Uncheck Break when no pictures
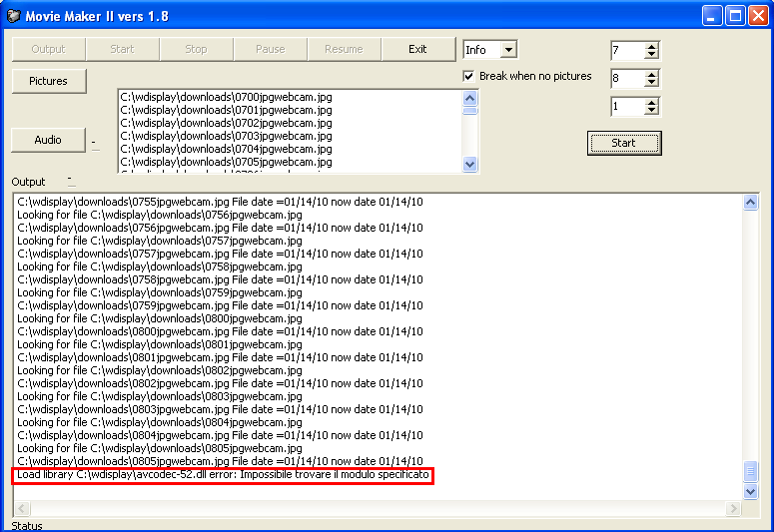Image resolution: width=774 pixels, height=532 pixels. tap(468, 76)
